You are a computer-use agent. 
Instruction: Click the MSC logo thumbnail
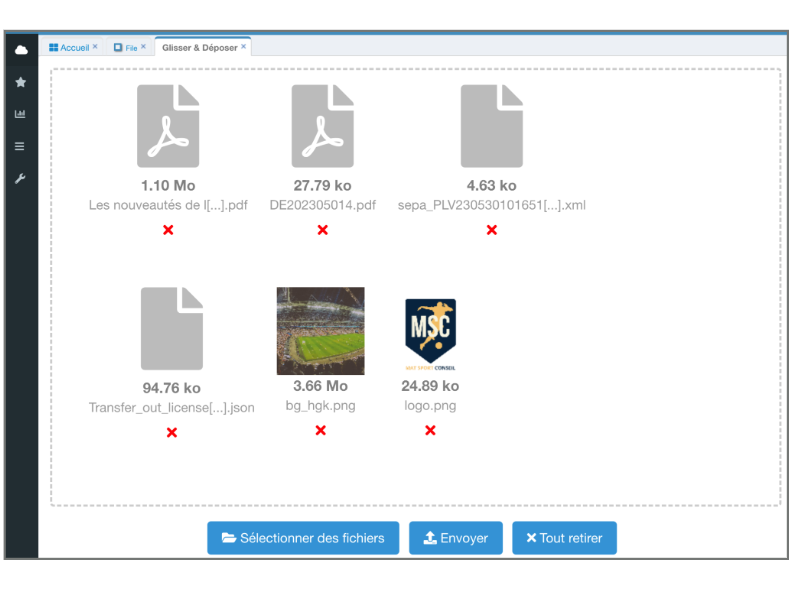(431, 334)
